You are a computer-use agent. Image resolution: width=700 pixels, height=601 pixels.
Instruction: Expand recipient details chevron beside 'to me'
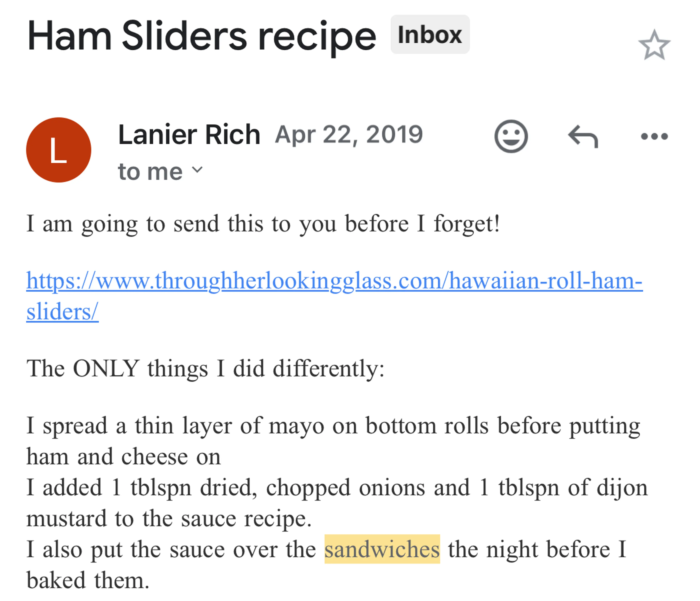(197, 169)
